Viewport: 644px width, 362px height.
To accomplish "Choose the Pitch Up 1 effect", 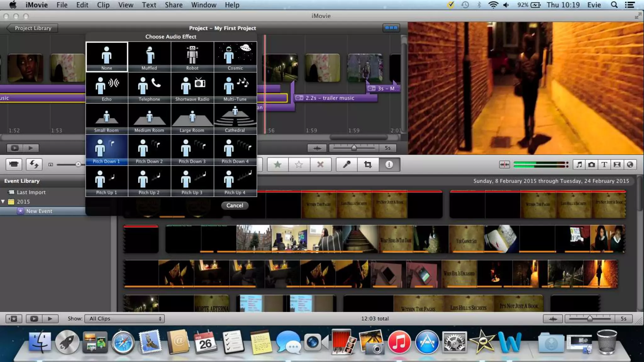I will coord(107,181).
